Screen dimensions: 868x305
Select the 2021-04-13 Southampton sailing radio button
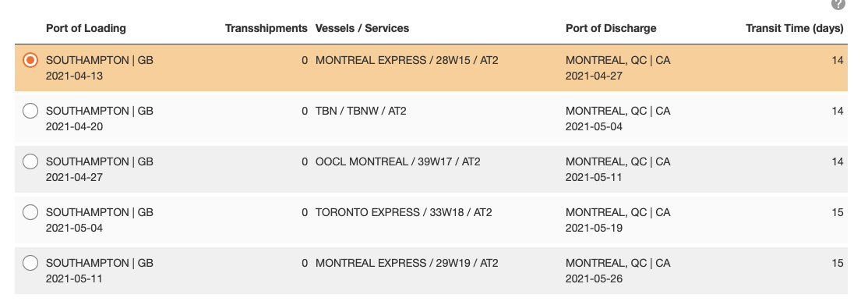(30, 60)
